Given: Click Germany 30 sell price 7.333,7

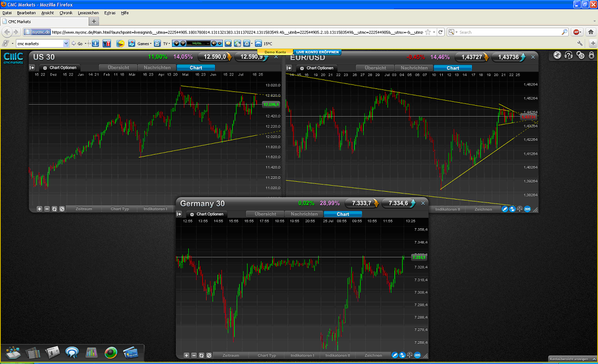Looking at the screenshot, I should coord(362,203).
